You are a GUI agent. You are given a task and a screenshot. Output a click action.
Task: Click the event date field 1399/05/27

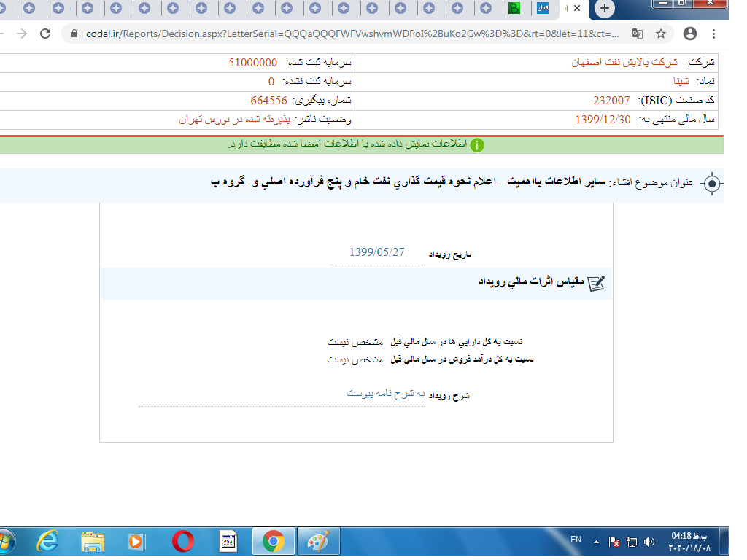tap(377, 252)
